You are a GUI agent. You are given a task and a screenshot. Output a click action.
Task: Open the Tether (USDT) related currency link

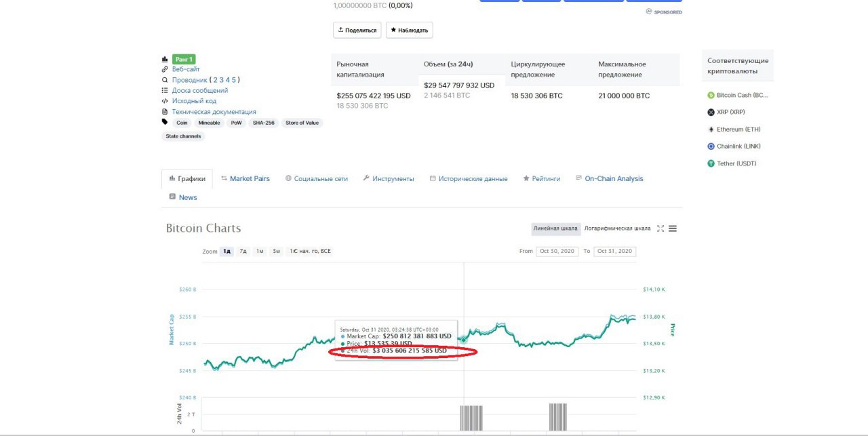coord(736,163)
